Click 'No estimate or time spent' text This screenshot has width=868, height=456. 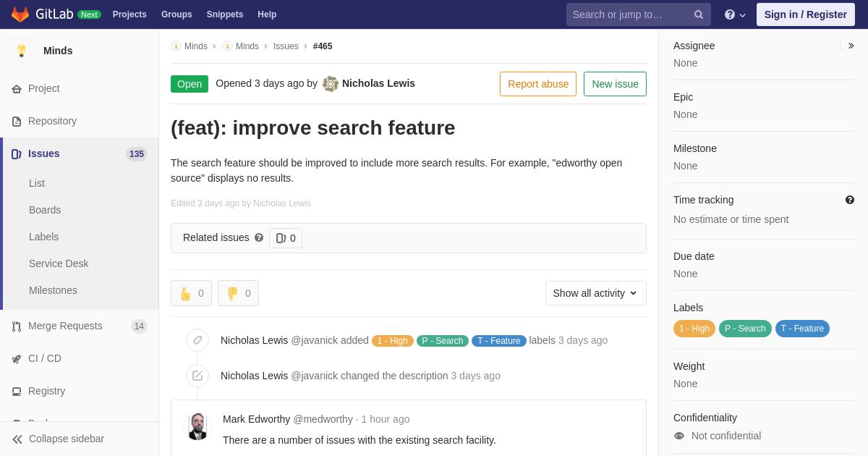click(731, 219)
